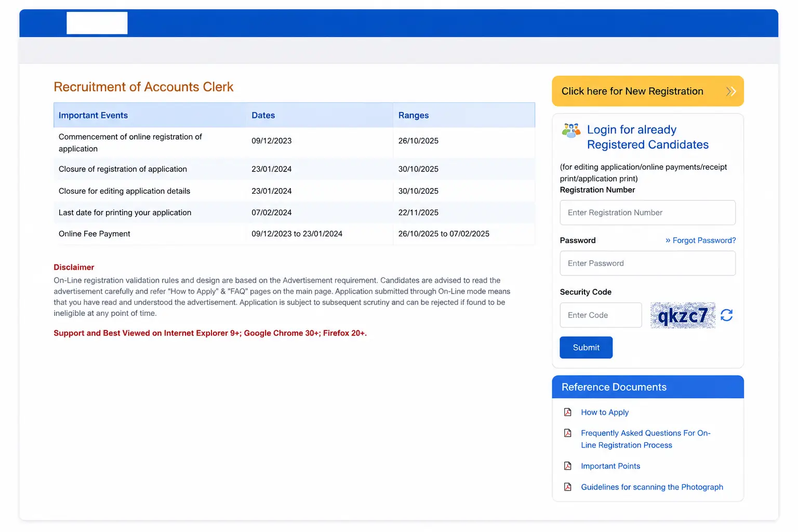Click the candidates group icon beside Login heading
This screenshot has width=798, height=532.
[571, 130]
